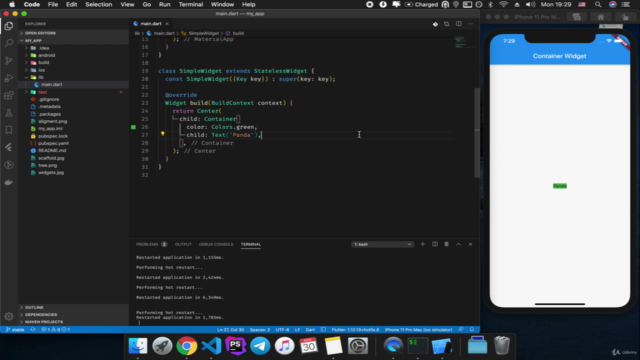Close the terminal panel

coord(470,244)
